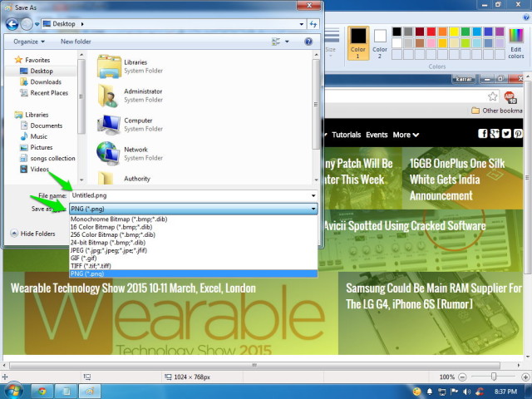This screenshot has height=399, width=532.
Task: Pick the red color swatch in Paint
Action: coord(431,32)
